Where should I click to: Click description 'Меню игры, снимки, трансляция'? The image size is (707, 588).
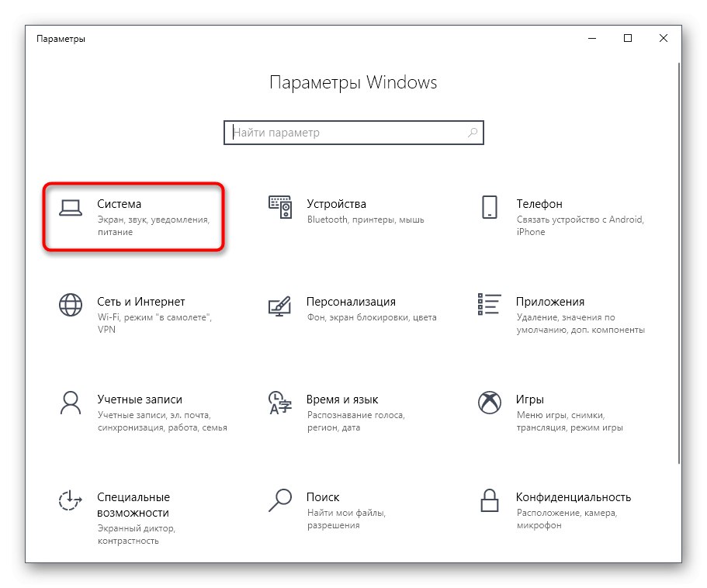point(570,421)
